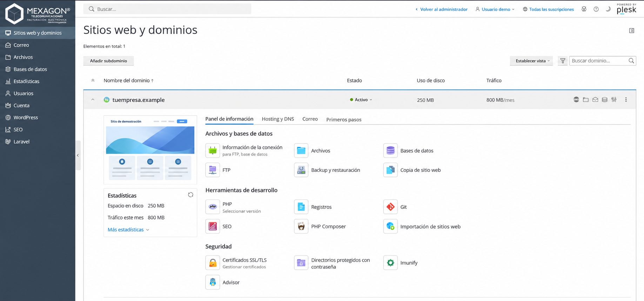Click the Buscar dominio search field

pos(602,61)
